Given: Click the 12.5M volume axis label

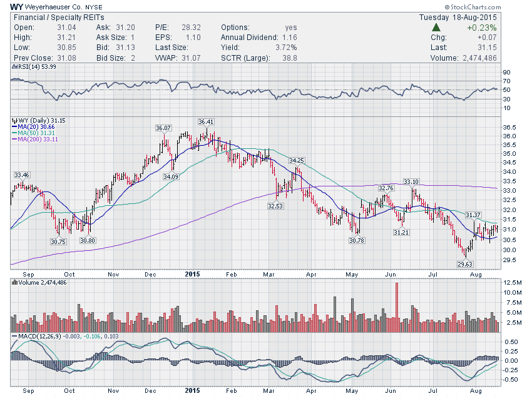Looking at the screenshot, I should pyautogui.click(x=513, y=283).
